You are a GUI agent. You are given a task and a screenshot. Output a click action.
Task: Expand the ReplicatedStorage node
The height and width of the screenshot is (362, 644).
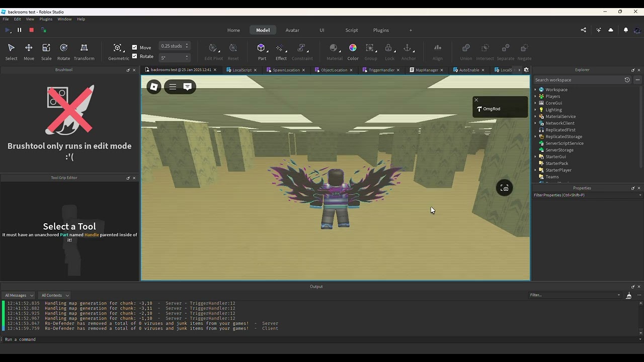(x=535, y=137)
